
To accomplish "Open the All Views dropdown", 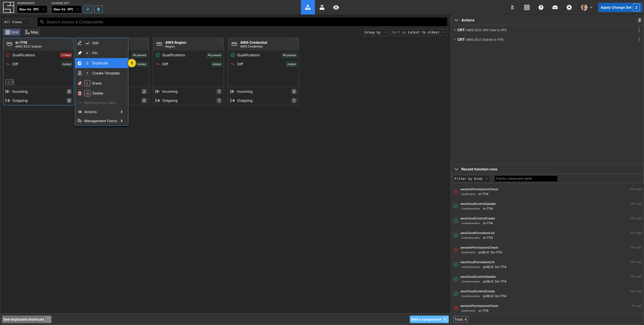I will click(19, 22).
